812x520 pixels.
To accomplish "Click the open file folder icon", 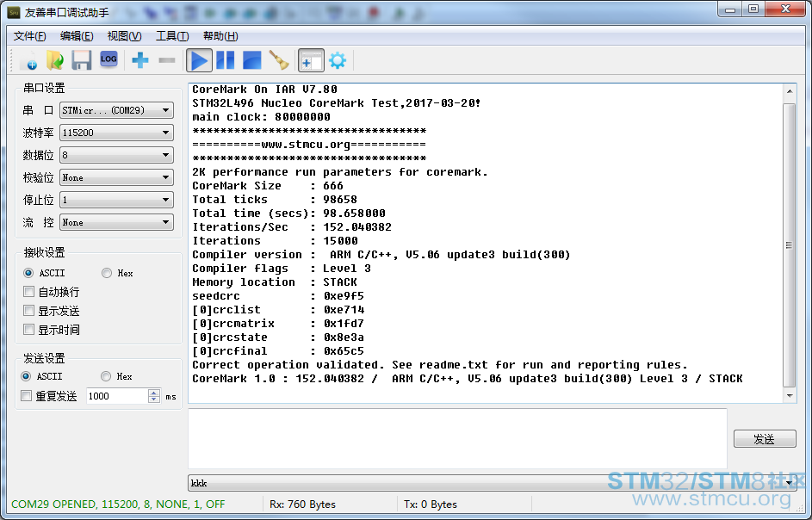I will (55, 60).
